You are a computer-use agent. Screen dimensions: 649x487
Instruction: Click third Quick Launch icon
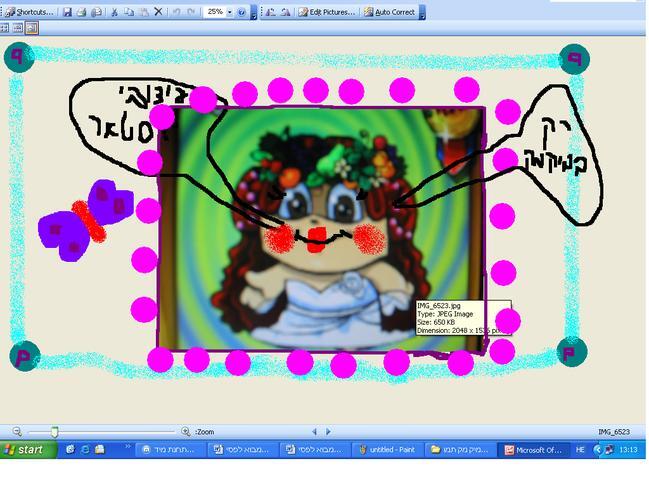(100, 449)
